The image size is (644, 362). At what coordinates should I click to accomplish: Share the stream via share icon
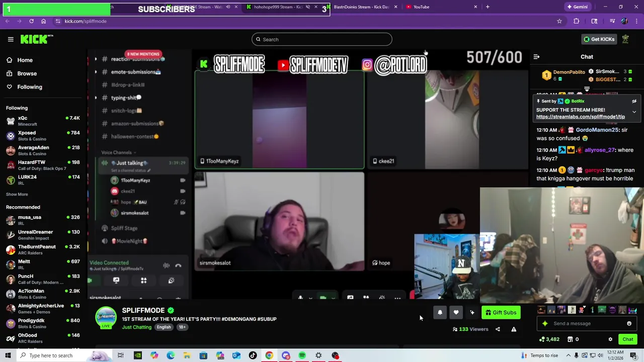[498, 329]
